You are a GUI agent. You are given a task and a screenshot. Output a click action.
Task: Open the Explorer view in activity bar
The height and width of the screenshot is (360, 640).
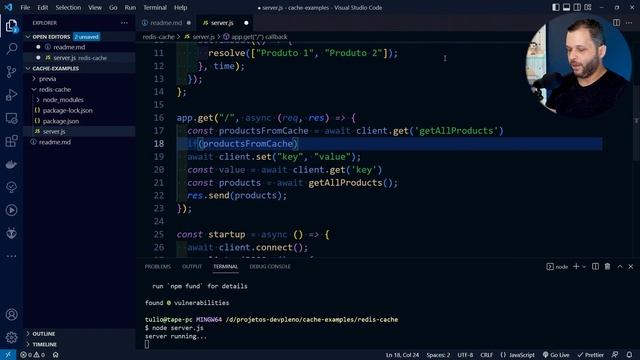[11, 26]
